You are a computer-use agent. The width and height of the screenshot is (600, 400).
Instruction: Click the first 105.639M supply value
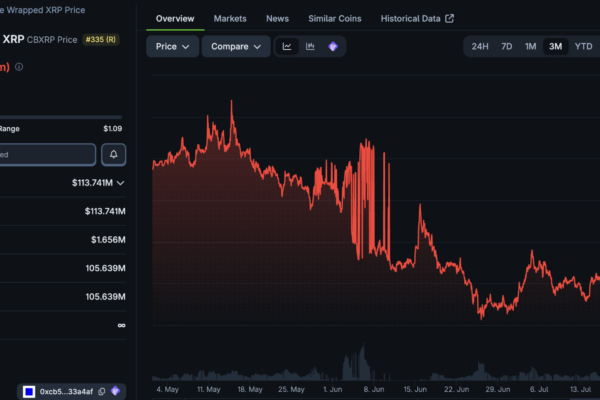click(x=106, y=268)
